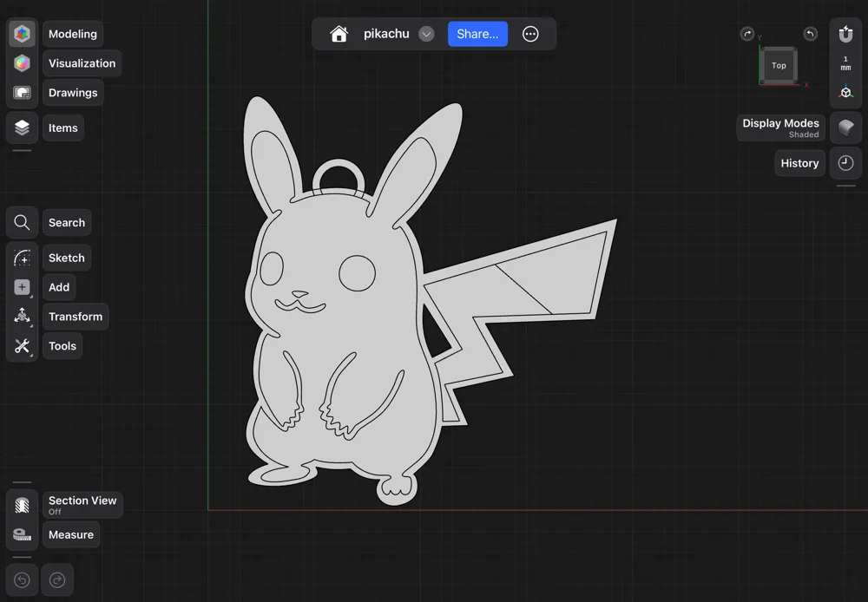Open the Drawings workspace tab

(22, 92)
